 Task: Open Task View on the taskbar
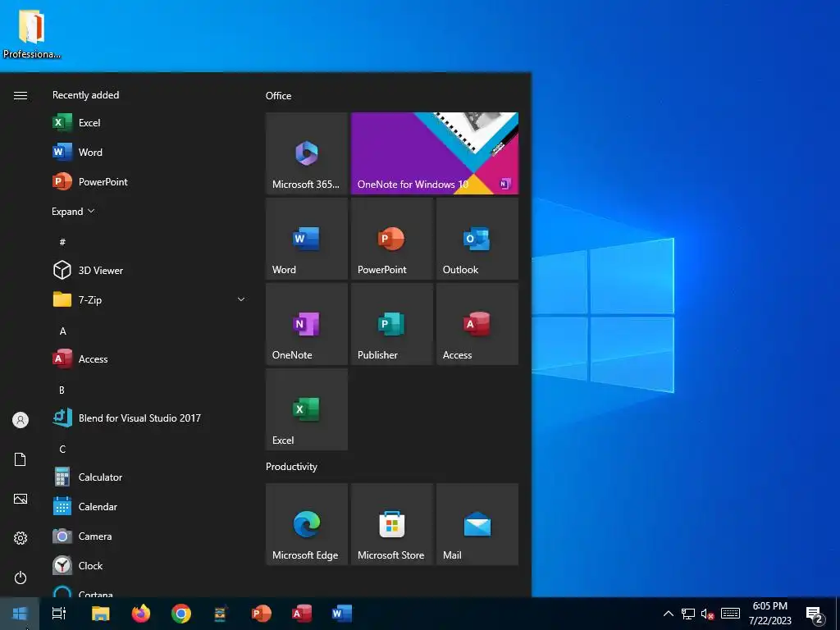(59, 614)
